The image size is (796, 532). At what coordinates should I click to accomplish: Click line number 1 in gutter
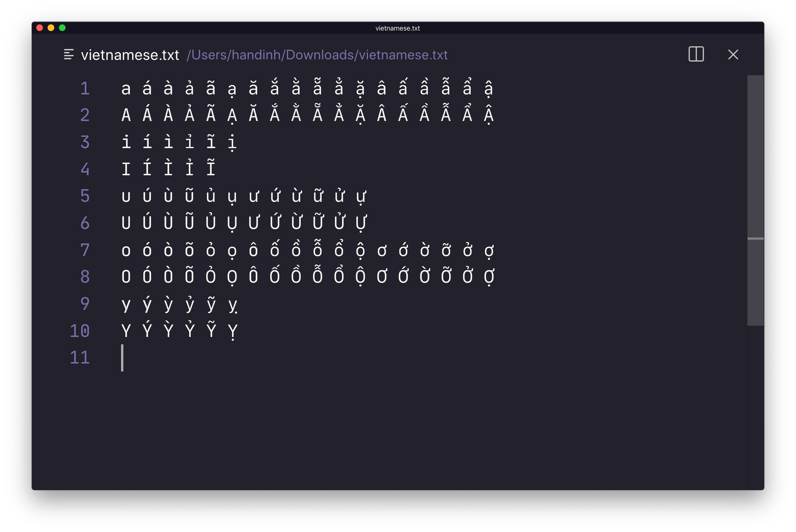pos(85,88)
